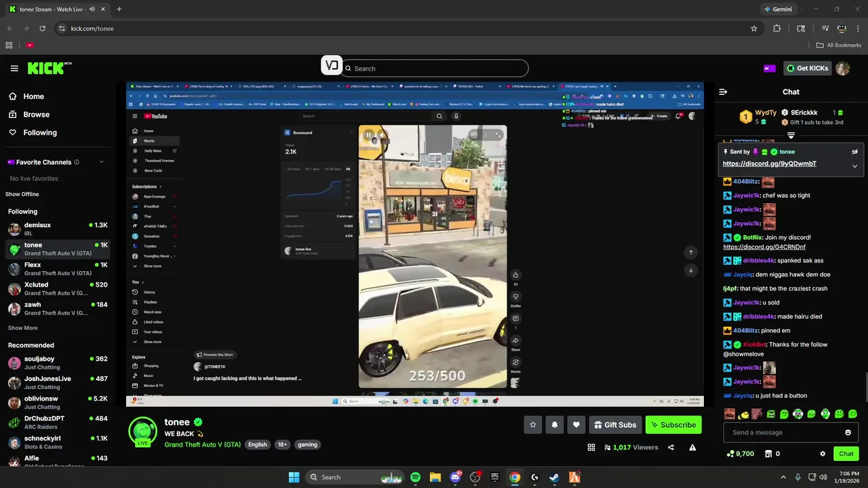Viewport: 868px width, 488px height.
Task: Open souljaboy recommended channel
Action: 58,363
